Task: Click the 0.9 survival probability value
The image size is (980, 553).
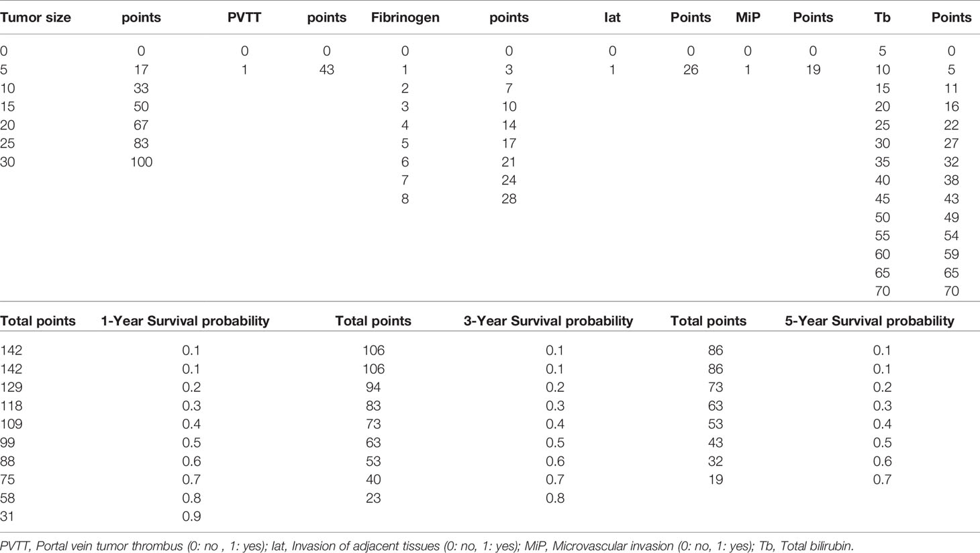Action: point(191,517)
